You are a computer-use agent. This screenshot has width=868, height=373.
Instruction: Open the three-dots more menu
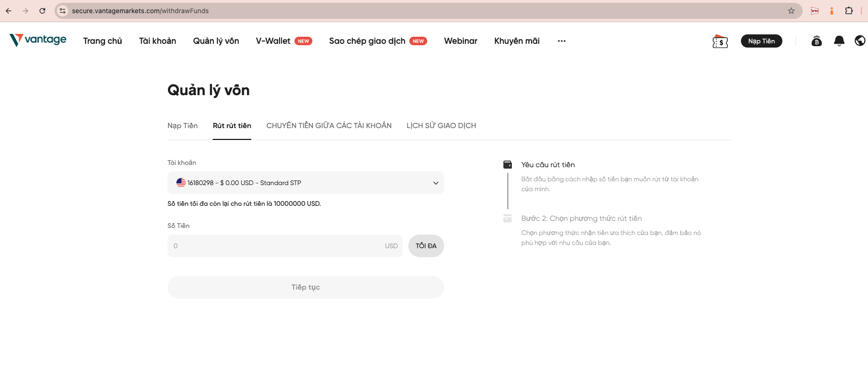(x=561, y=41)
